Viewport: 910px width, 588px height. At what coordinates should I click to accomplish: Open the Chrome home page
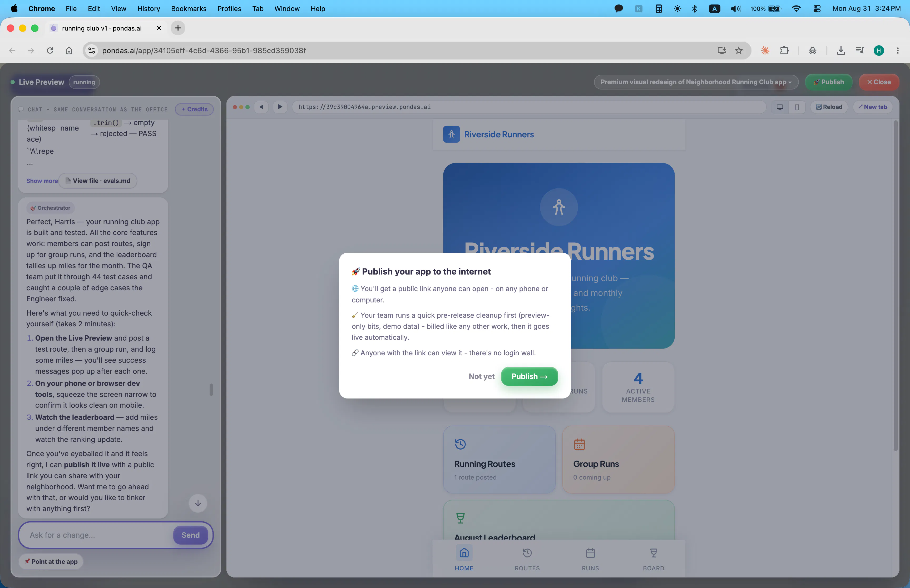pyautogui.click(x=69, y=50)
